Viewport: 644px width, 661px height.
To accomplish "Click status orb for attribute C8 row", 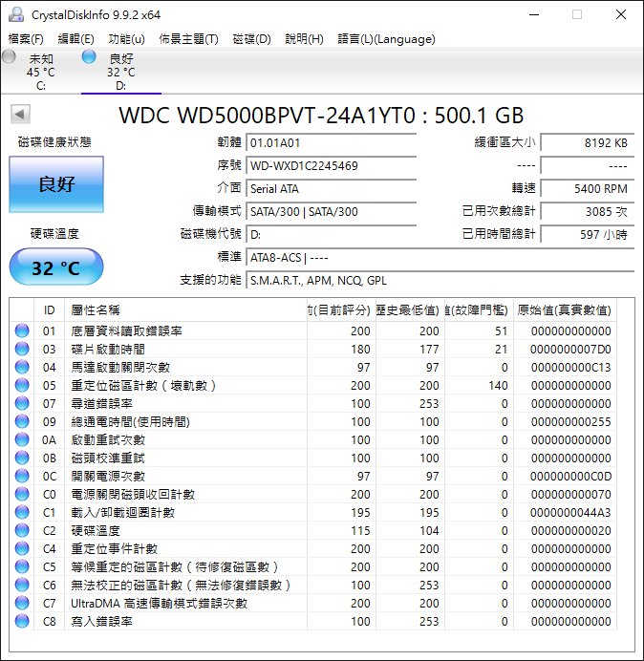I will [22, 621].
